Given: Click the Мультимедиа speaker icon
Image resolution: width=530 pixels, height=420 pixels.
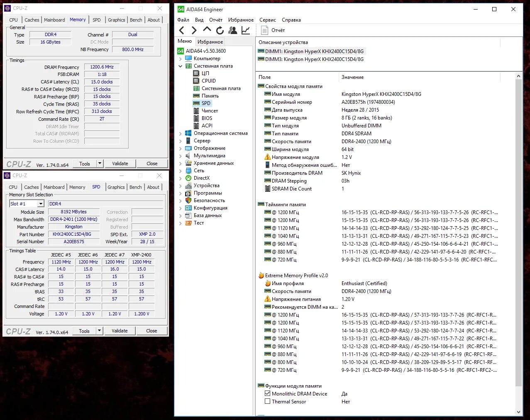Looking at the screenshot, I should (x=188, y=156).
